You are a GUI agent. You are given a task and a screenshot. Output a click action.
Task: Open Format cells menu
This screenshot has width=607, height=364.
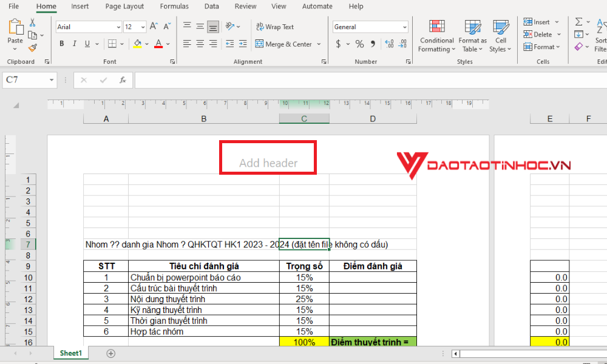(541, 47)
